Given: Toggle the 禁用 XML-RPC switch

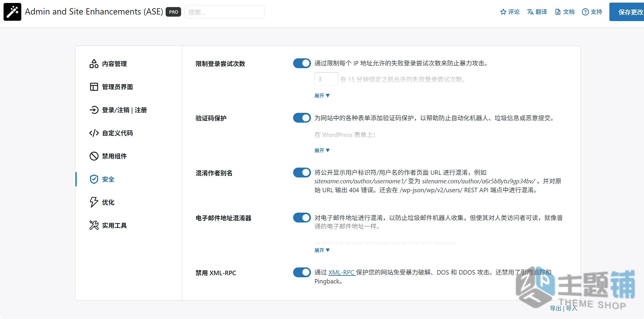Looking at the screenshot, I should (302, 272).
